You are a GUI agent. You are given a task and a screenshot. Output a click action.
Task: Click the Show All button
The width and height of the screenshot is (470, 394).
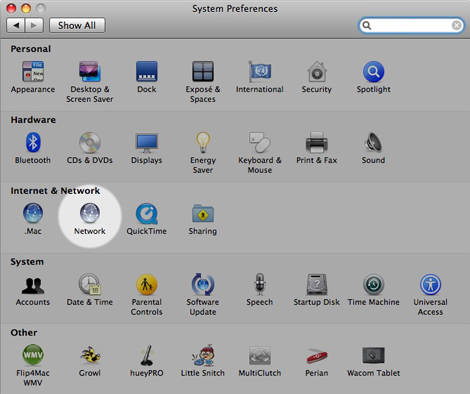[x=77, y=25]
